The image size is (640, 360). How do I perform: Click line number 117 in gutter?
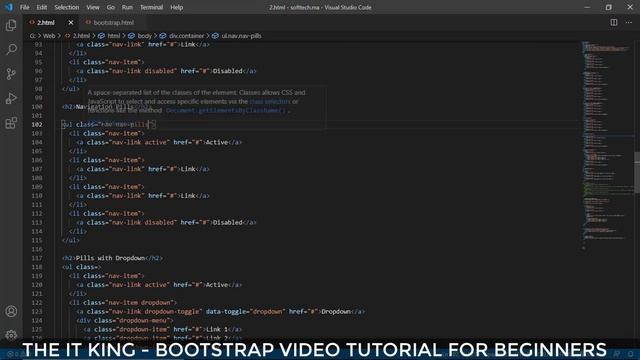coord(37,258)
